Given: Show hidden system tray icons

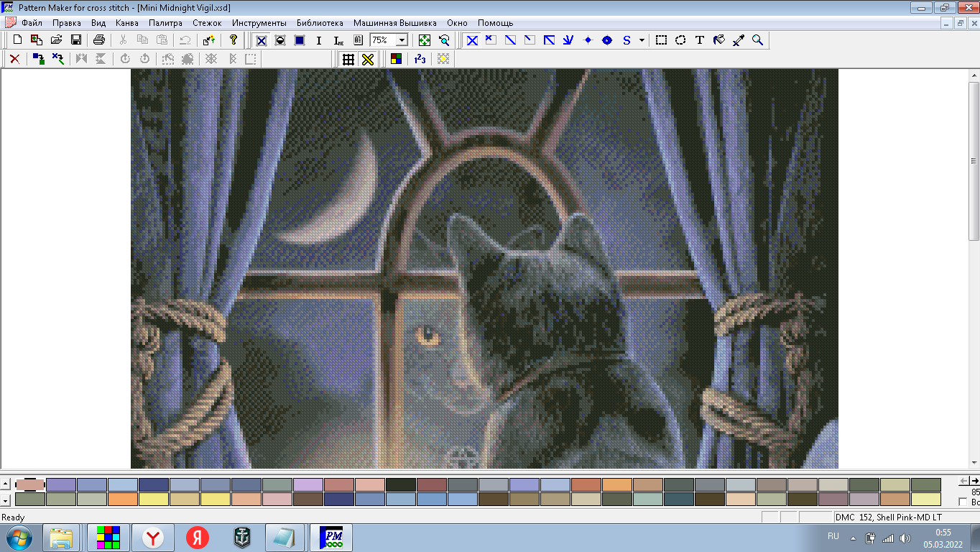Looking at the screenshot, I should [854, 538].
